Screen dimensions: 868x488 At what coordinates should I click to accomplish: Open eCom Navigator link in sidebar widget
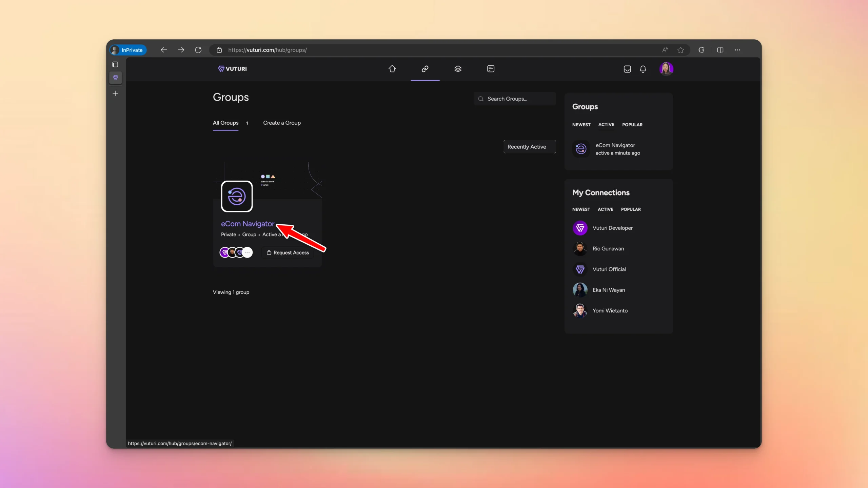(615, 145)
